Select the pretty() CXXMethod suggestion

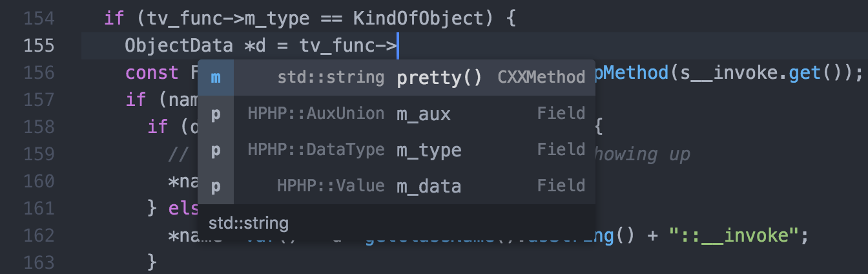pyautogui.click(x=397, y=78)
